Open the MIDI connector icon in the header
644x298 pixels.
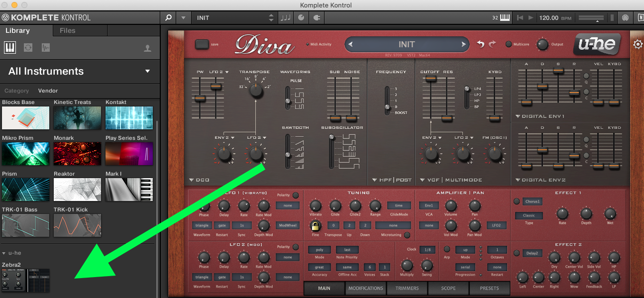coord(625,17)
